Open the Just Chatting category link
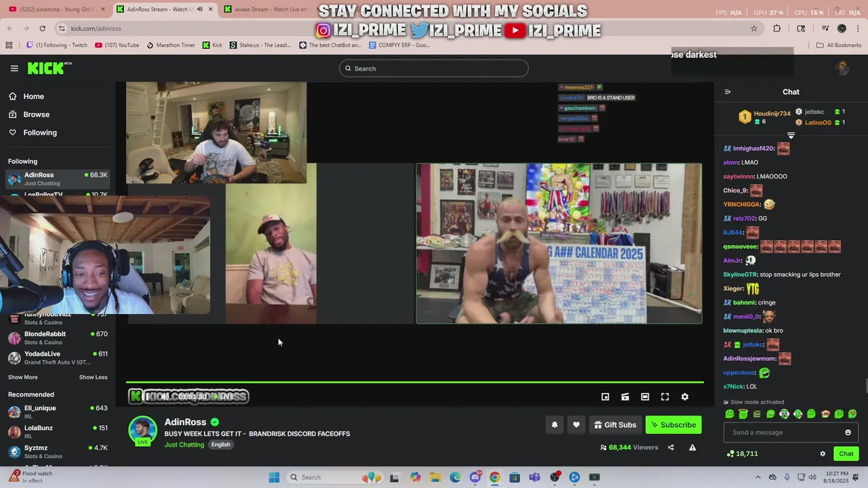The image size is (868, 488). click(x=184, y=445)
